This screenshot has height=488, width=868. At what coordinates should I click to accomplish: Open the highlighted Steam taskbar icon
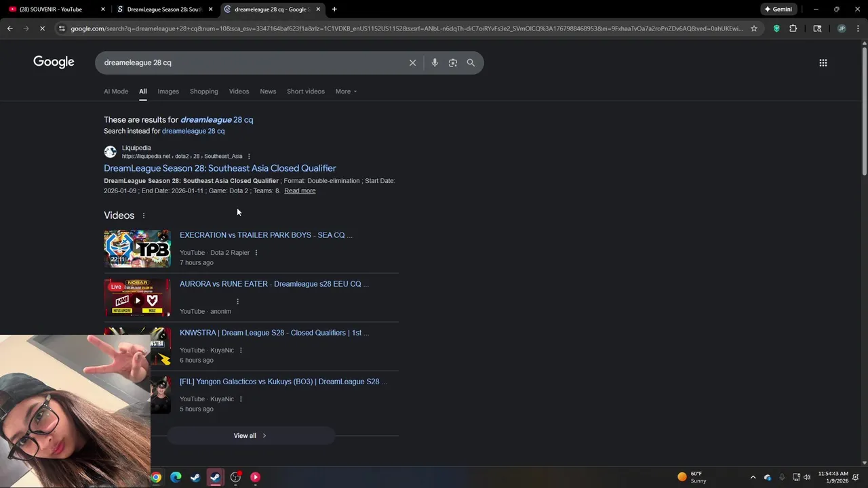(215, 477)
